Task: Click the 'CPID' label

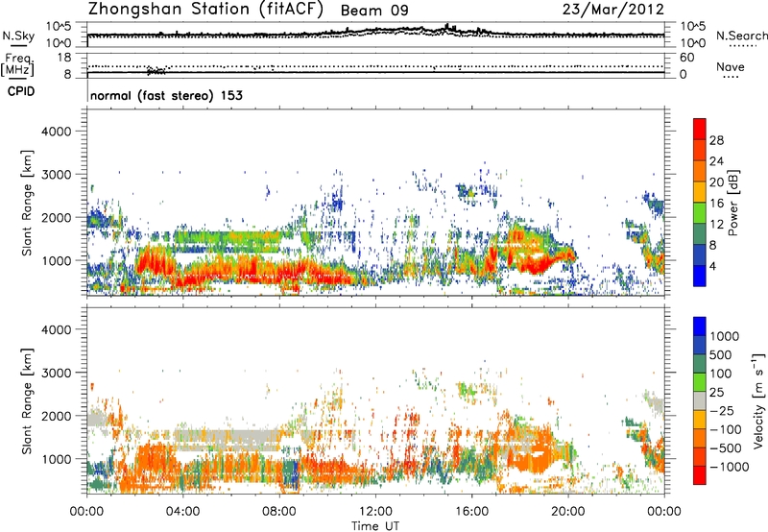Action: click(21, 91)
